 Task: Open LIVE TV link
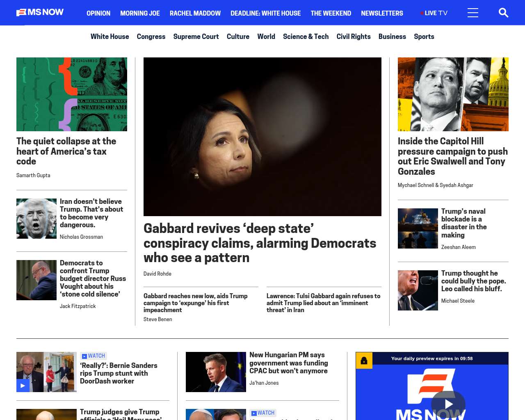(434, 13)
